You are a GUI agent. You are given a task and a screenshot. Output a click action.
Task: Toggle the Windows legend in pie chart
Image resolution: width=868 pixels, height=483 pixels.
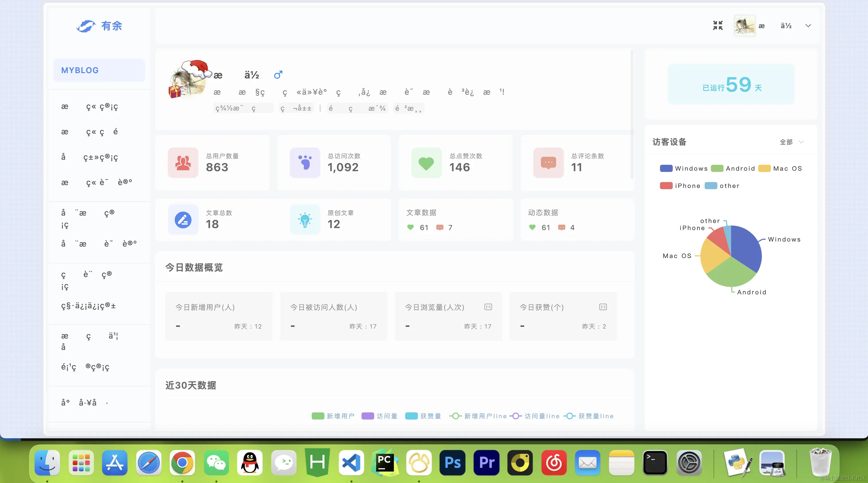click(x=684, y=168)
